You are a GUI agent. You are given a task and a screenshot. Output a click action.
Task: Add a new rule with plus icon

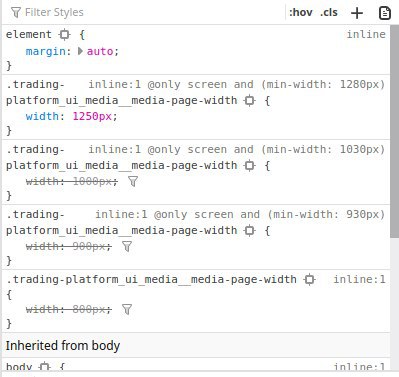point(357,13)
